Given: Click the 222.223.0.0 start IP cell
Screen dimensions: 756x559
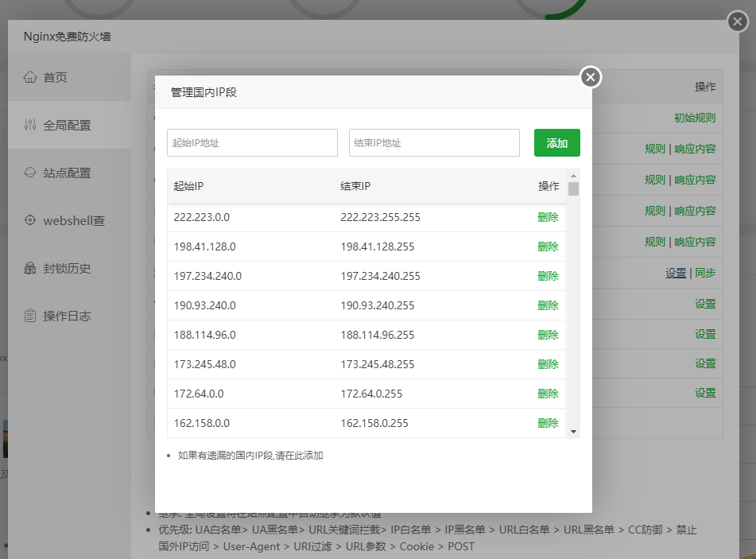Looking at the screenshot, I should [x=202, y=217].
